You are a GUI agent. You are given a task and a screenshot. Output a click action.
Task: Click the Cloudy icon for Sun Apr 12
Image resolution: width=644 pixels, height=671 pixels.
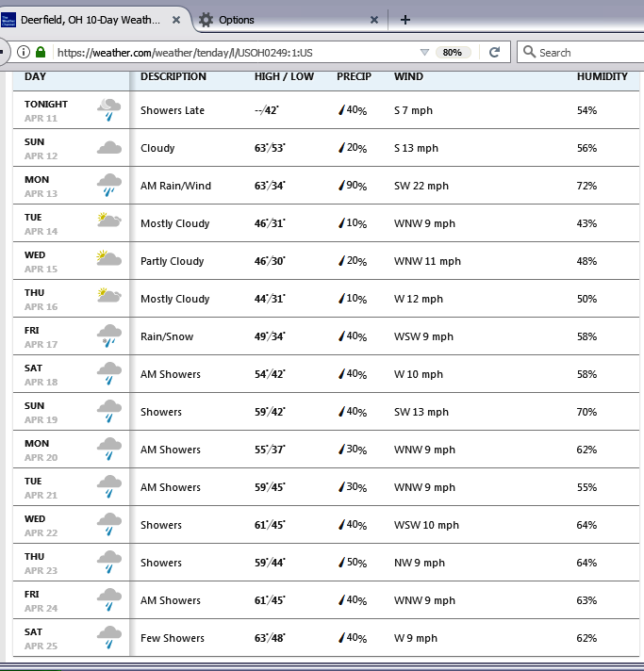tap(108, 148)
